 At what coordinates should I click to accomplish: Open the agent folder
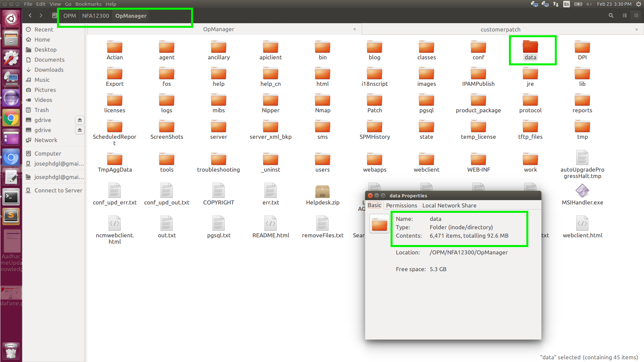click(x=167, y=50)
